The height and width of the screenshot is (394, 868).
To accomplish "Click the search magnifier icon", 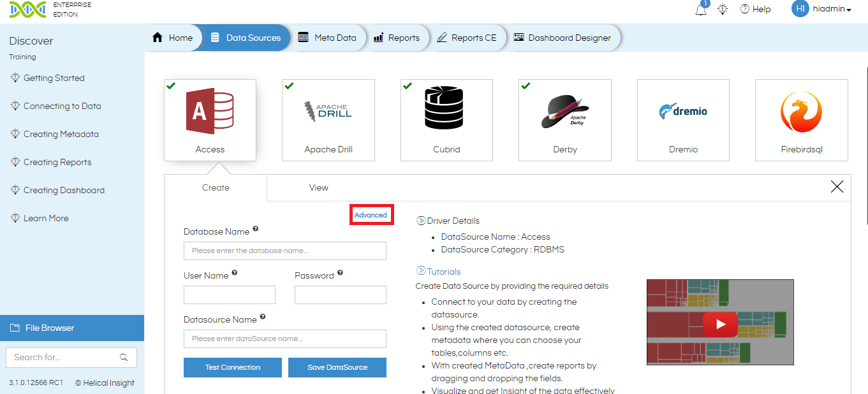I will click(124, 357).
